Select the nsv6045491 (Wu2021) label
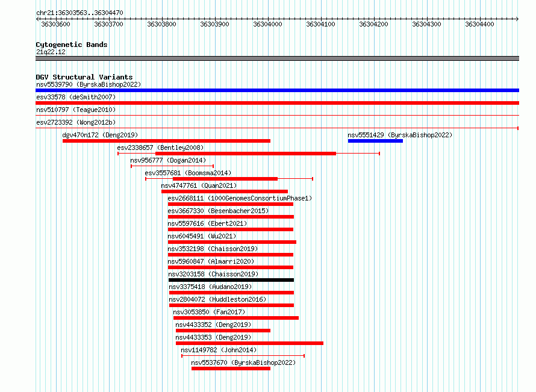The height and width of the screenshot is (392, 536). coord(202,236)
